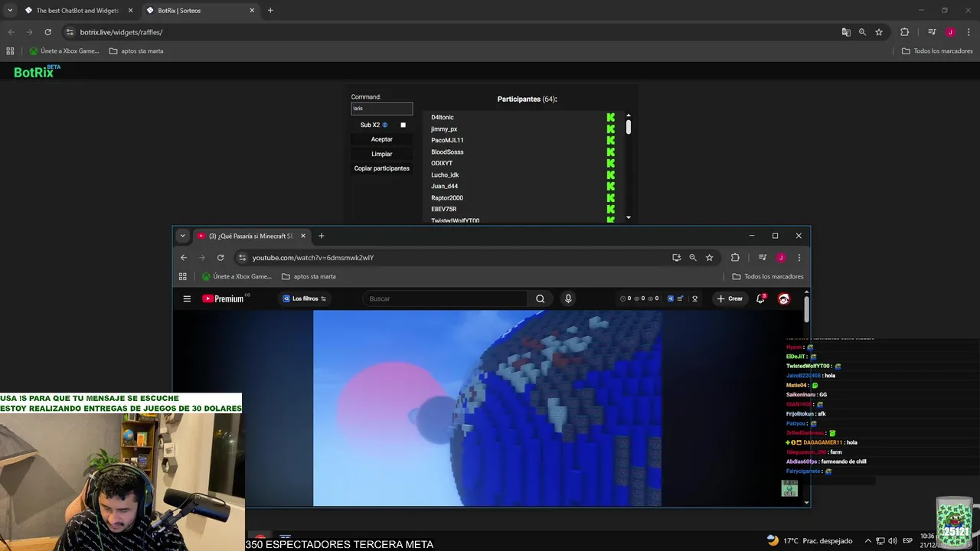Reload the YouTube page
This screenshot has height=551, width=980.
[x=220, y=258]
